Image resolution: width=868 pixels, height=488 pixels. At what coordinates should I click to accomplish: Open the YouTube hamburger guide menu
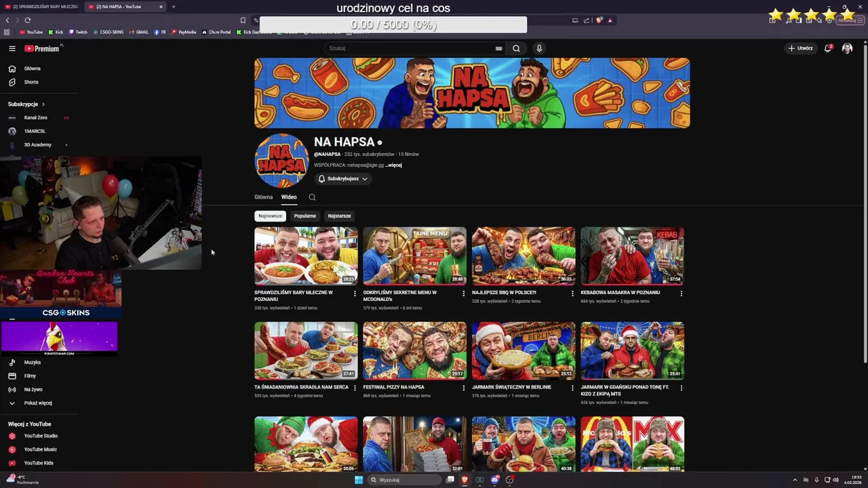pos(12,48)
